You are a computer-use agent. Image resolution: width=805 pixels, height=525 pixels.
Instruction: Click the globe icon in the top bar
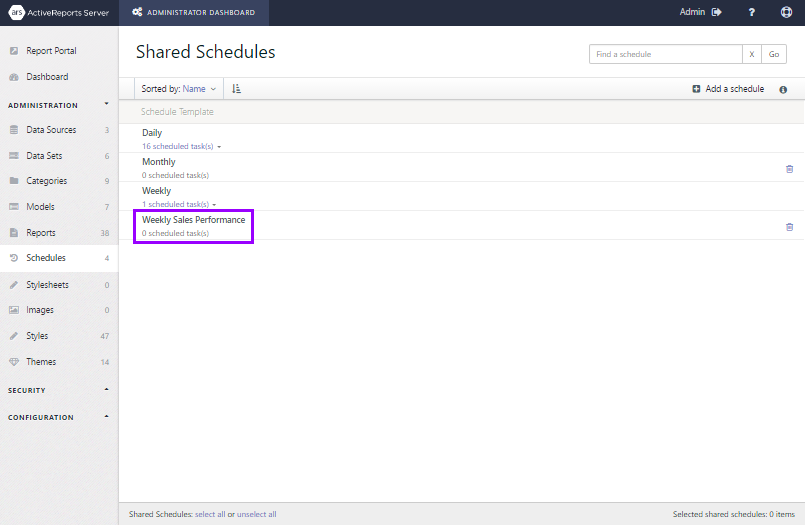[x=786, y=12]
